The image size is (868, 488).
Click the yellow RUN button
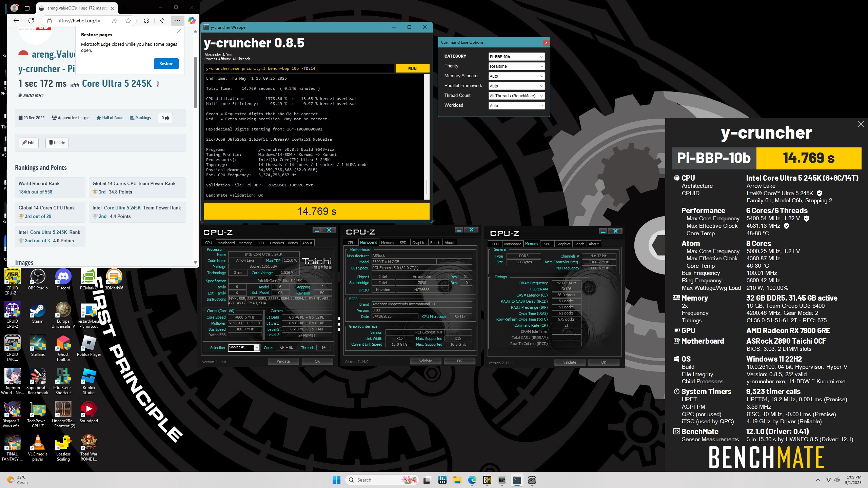[412, 68]
